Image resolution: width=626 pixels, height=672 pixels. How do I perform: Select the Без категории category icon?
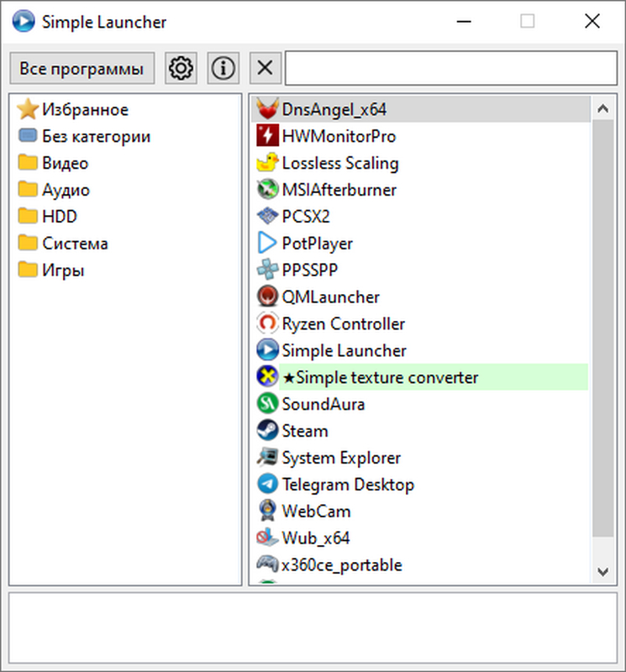(28, 136)
